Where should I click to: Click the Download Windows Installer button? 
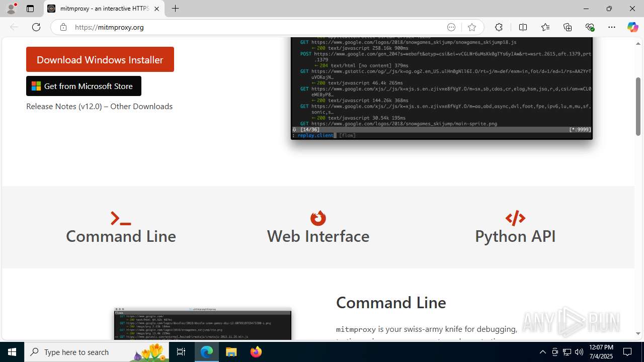coord(100,59)
